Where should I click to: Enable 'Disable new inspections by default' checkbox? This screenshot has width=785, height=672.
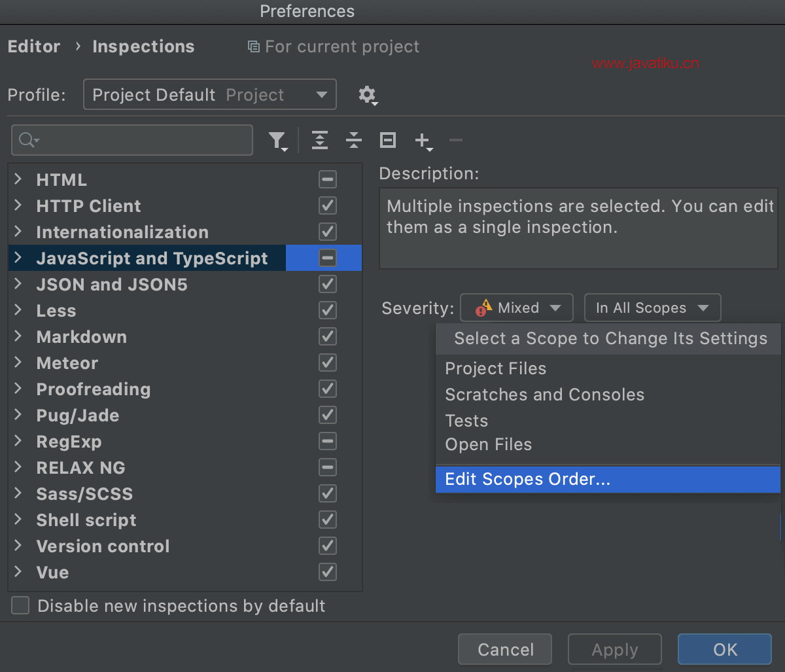tap(21, 606)
